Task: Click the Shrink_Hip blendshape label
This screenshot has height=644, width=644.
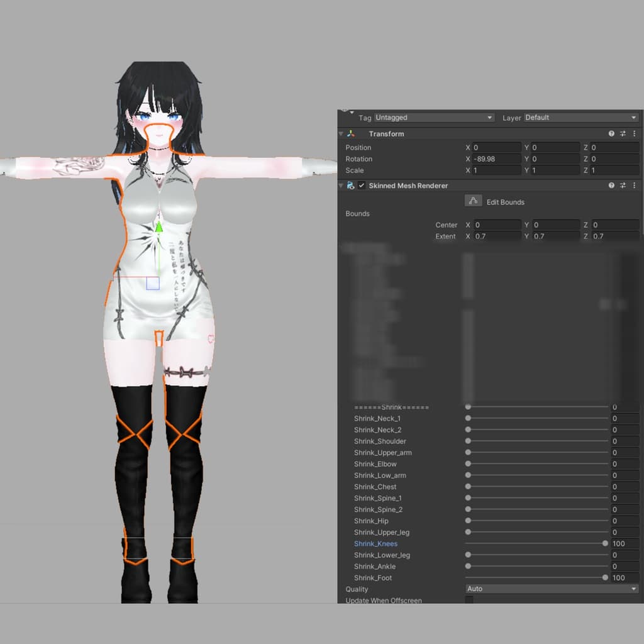Action: 371,520
